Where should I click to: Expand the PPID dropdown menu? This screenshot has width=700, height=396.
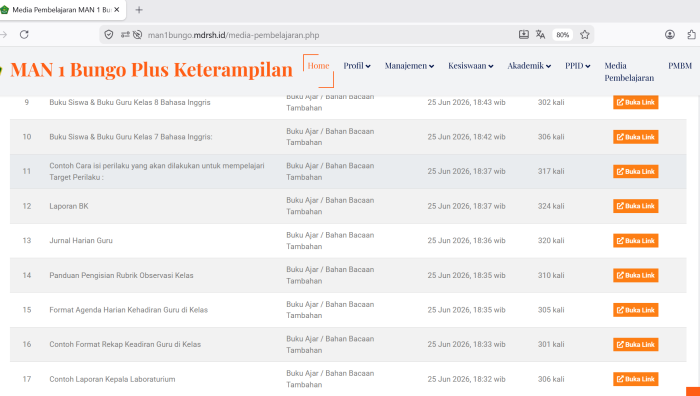578,66
